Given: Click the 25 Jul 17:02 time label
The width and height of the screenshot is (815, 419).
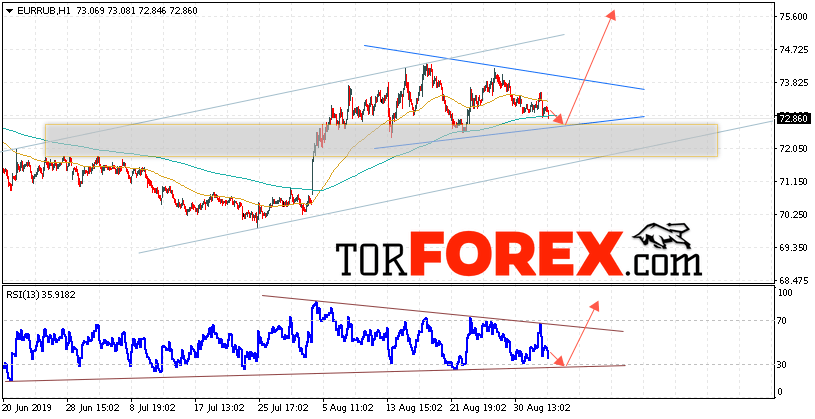Looking at the screenshot, I should click(284, 409).
